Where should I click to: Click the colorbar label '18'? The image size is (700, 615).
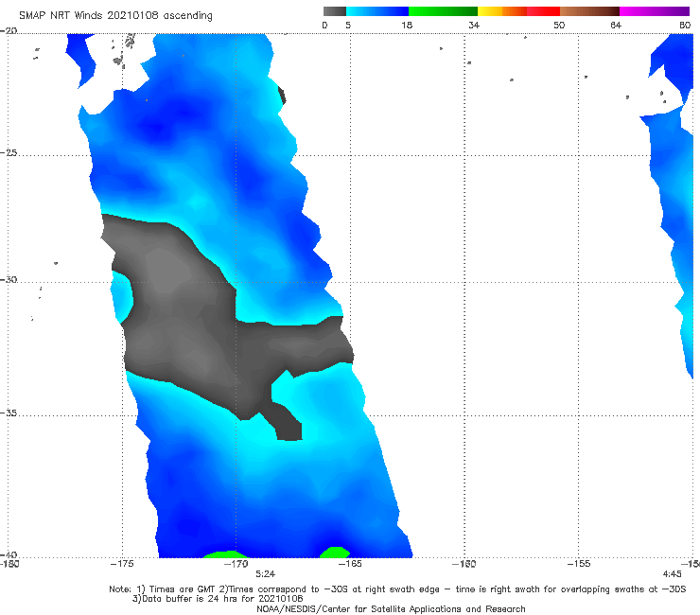407,25
